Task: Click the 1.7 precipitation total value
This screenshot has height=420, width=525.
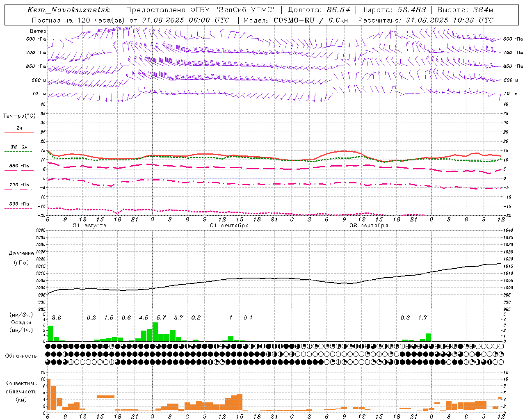Action: [x=422, y=318]
